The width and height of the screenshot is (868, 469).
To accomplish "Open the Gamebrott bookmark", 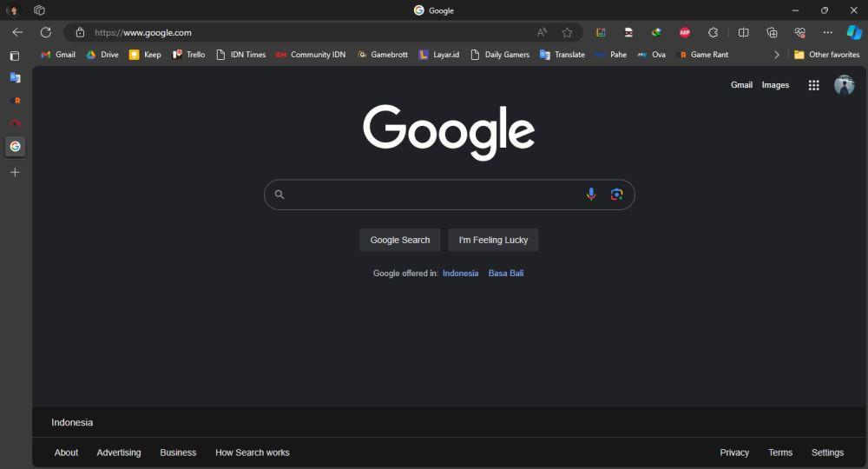I will tap(383, 54).
